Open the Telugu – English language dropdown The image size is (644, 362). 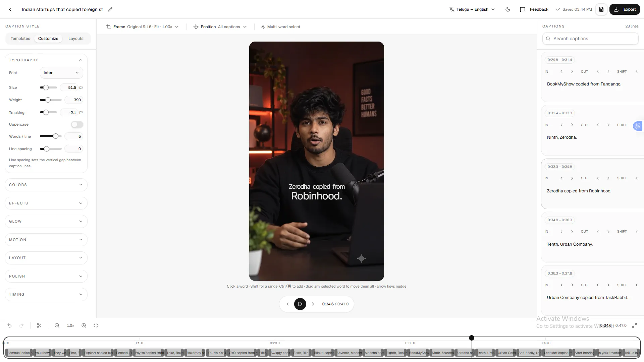tap(472, 9)
